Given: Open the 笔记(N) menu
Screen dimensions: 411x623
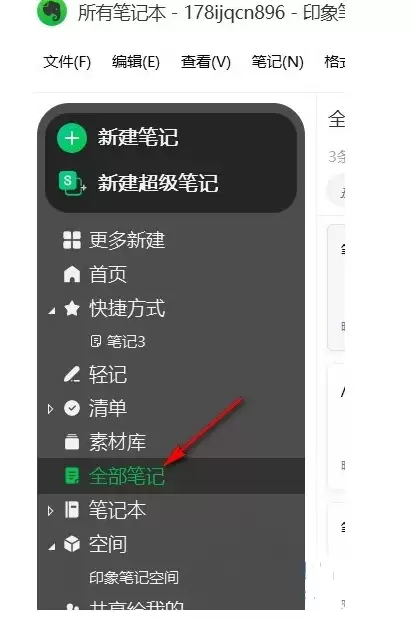Looking at the screenshot, I should (277, 62).
